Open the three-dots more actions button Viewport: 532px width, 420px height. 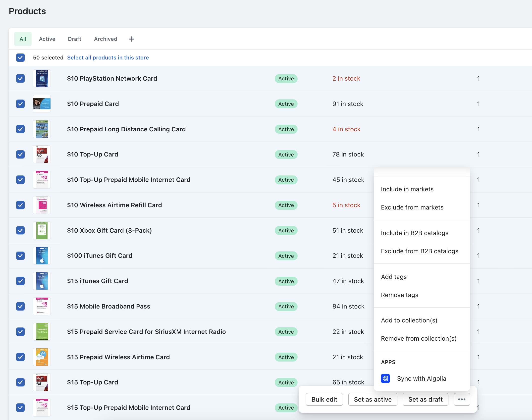coord(462,399)
